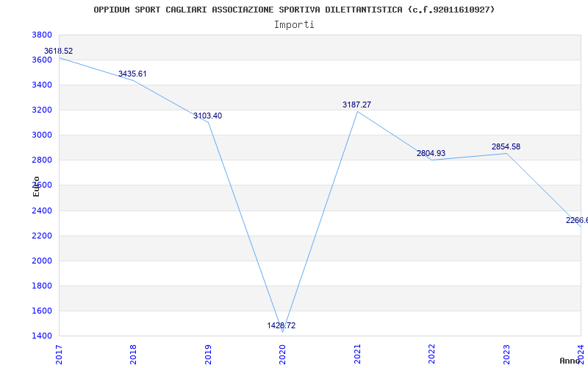Select the 2854.58 data label
This screenshot has height=368, width=588.
[506, 146]
